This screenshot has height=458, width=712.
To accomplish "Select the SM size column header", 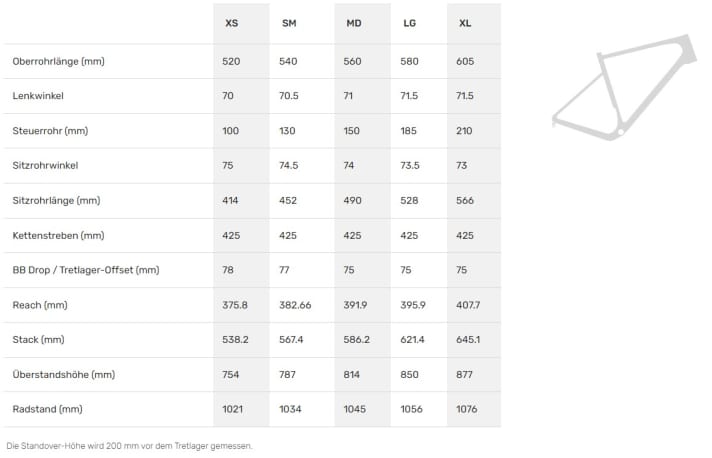I will tap(289, 23).
